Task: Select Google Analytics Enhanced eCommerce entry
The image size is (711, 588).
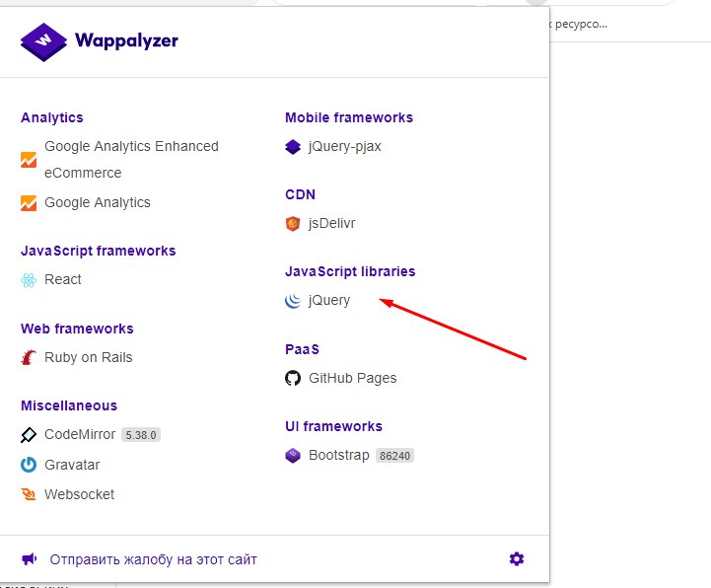Action: click(x=131, y=160)
